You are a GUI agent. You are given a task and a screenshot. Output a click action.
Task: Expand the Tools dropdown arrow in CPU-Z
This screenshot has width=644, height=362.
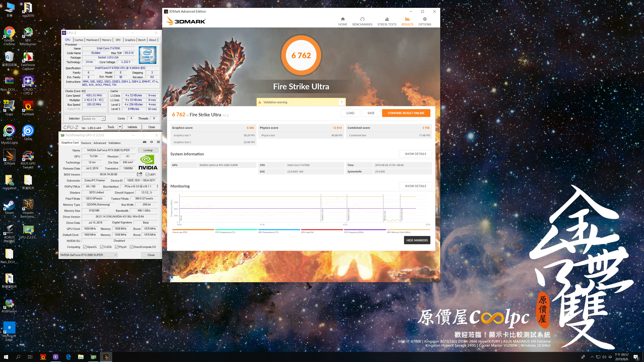click(x=120, y=127)
